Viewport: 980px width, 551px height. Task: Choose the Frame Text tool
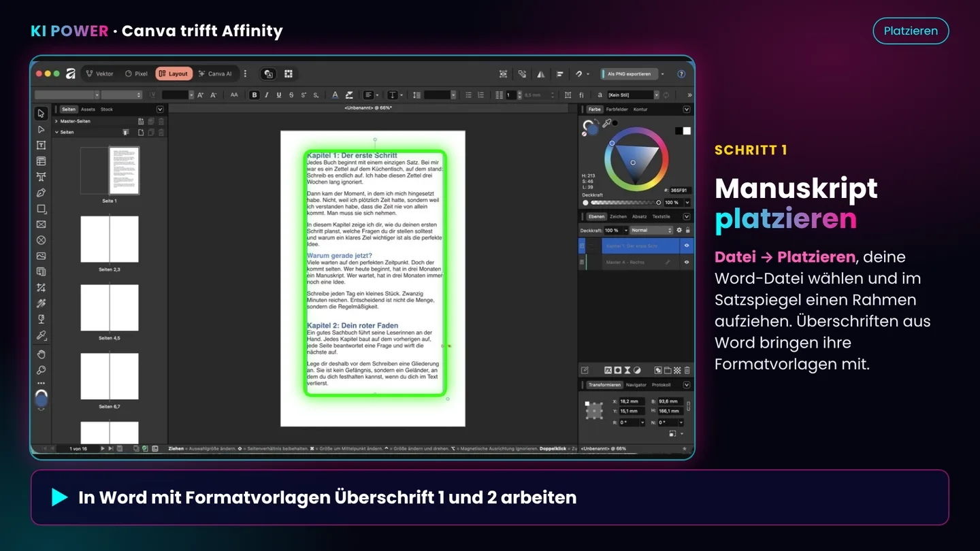coord(41,145)
